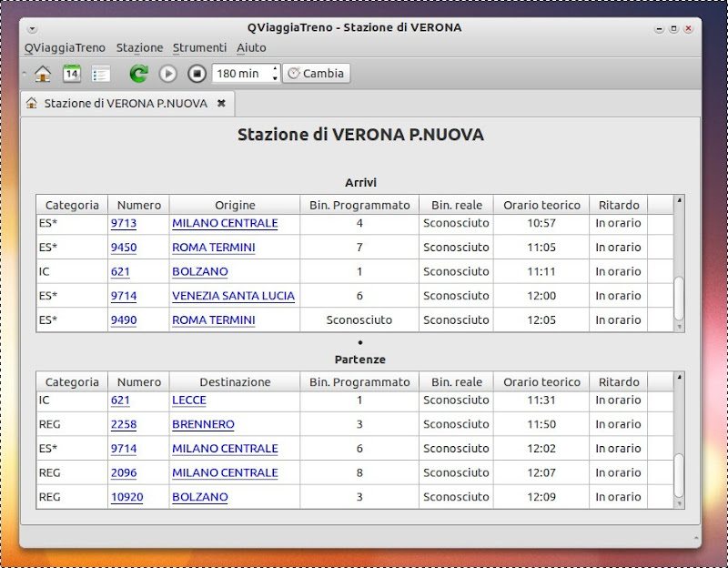Click splitter handle dot between tables
The image size is (728, 568).
coord(360,343)
